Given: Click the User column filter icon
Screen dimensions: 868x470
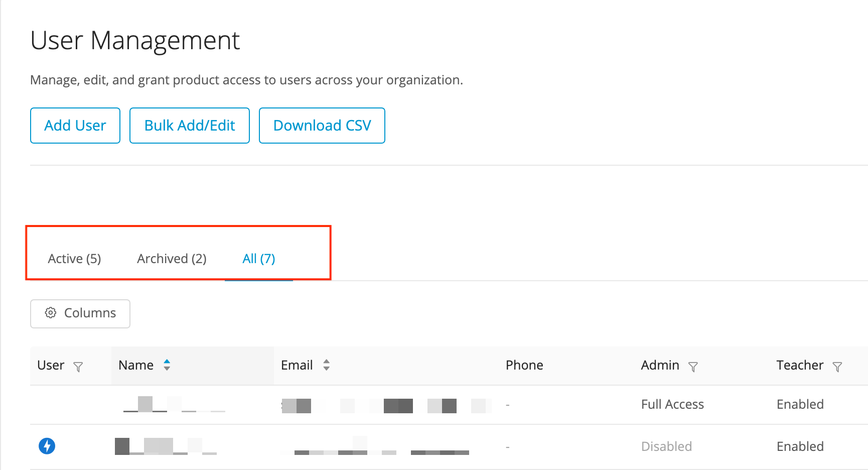Looking at the screenshot, I should click(x=78, y=367).
